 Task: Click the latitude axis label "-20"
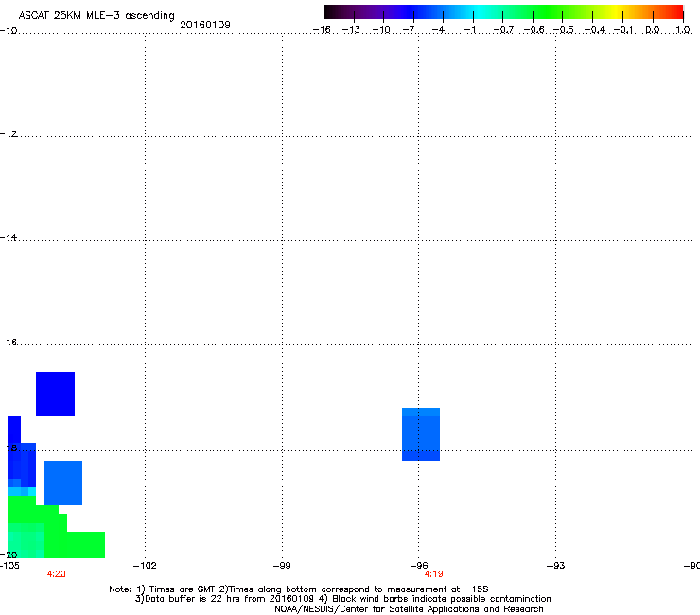9,554
